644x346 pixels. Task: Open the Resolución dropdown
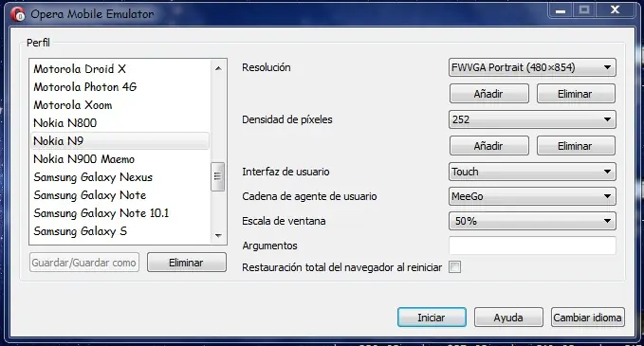[x=532, y=67]
